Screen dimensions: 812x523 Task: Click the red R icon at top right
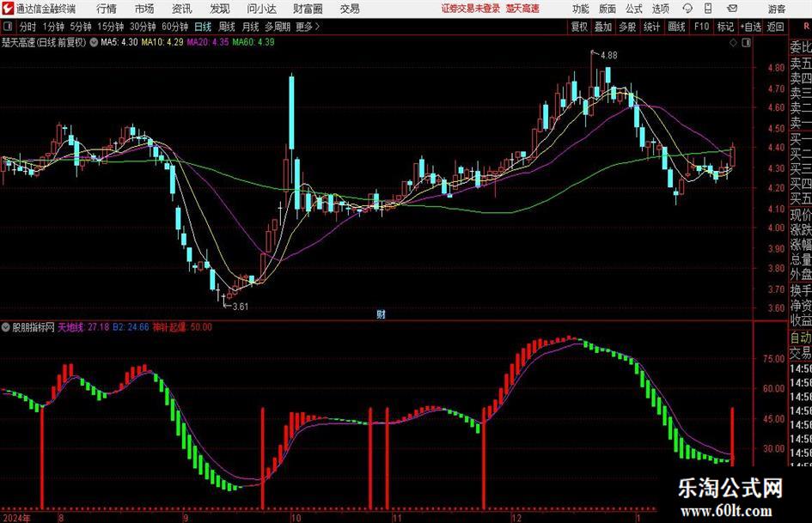[x=806, y=27]
